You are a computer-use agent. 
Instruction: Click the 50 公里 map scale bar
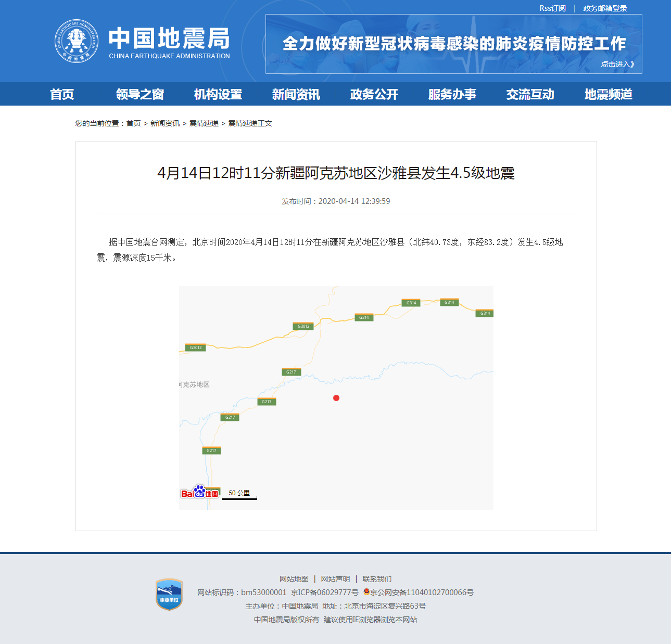click(239, 494)
